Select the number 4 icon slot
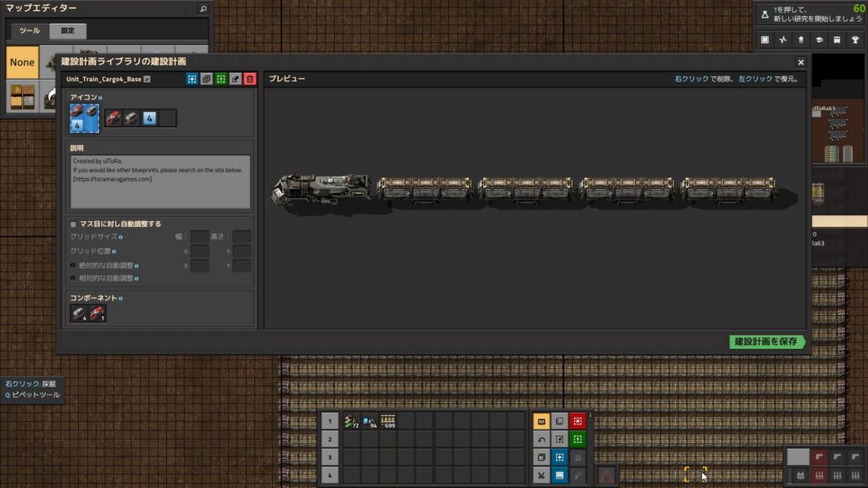This screenshot has height=488, width=868. click(x=149, y=118)
